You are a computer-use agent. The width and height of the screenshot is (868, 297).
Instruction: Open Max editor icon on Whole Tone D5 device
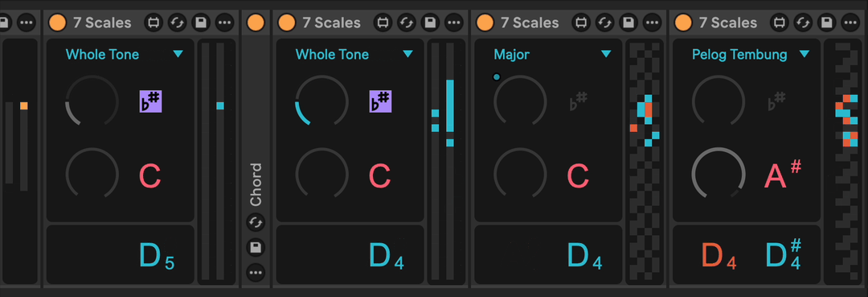(x=154, y=23)
